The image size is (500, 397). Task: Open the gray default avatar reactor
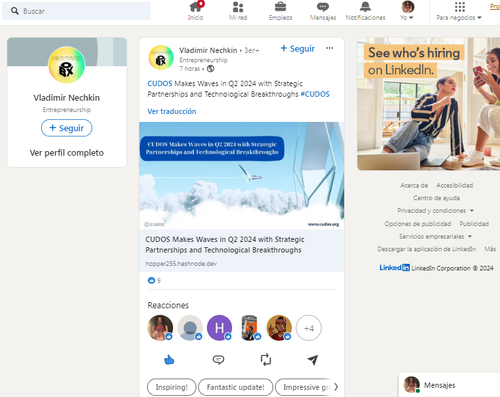[x=190, y=328]
